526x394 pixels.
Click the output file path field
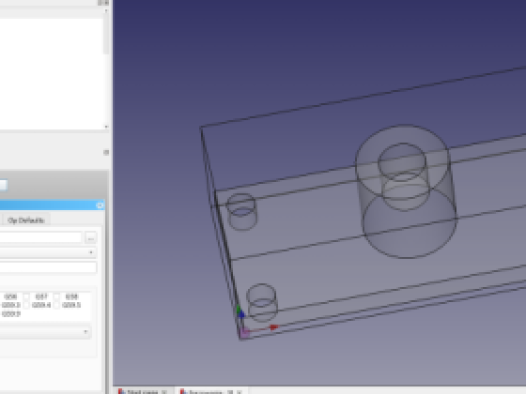pos(41,237)
